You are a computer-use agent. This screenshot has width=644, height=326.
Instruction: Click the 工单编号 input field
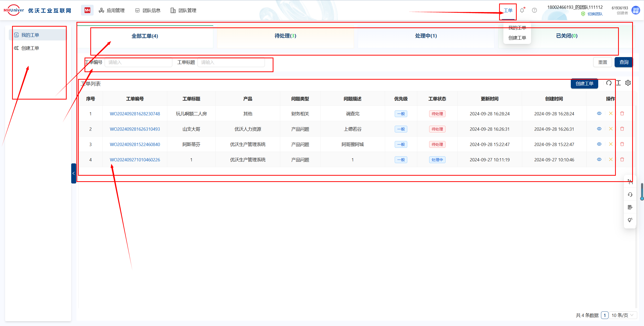138,62
